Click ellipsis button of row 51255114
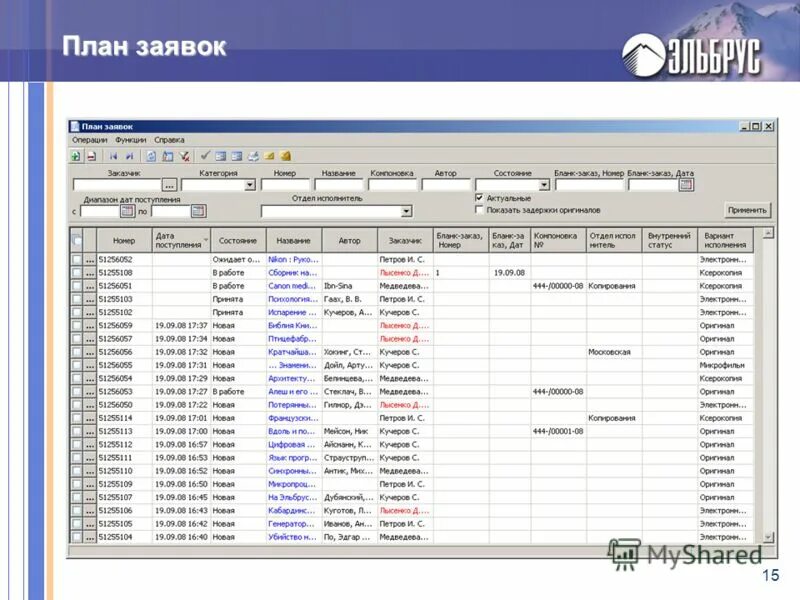Screen dimensions: 800x600 coord(90,418)
